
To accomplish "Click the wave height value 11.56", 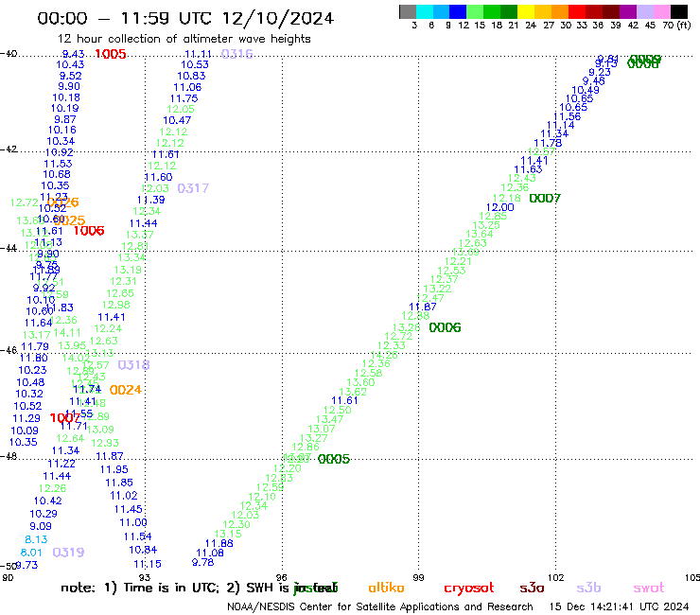I will pos(567,116).
